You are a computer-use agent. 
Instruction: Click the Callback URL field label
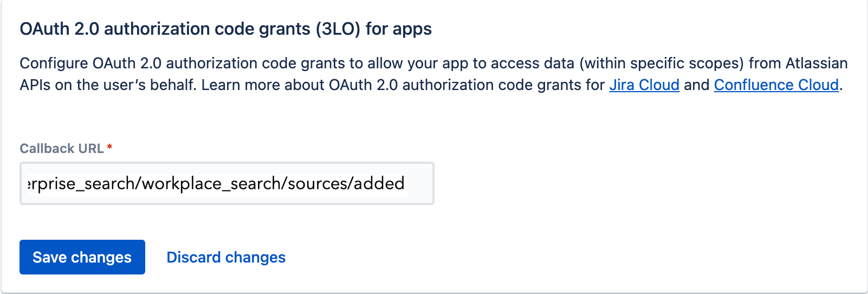coord(62,149)
